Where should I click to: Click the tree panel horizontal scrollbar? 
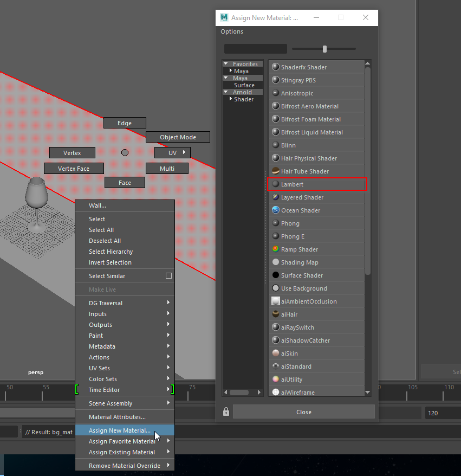(x=239, y=392)
